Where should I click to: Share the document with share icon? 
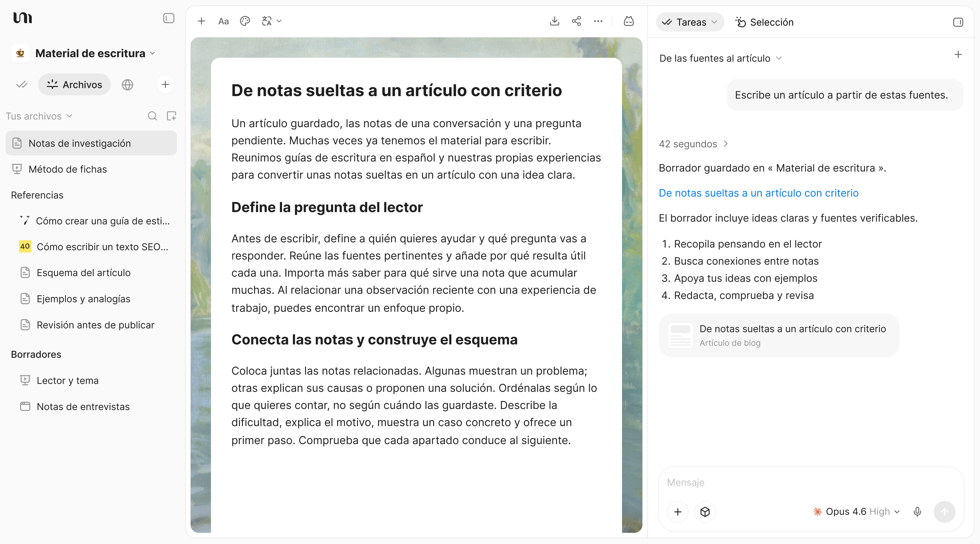coord(576,21)
